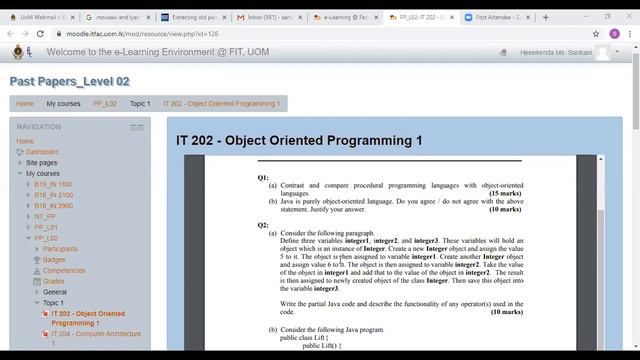Close the UoM Webmail tab
Image resolution: width=640 pixels, height=360 pixels.
(x=72, y=18)
